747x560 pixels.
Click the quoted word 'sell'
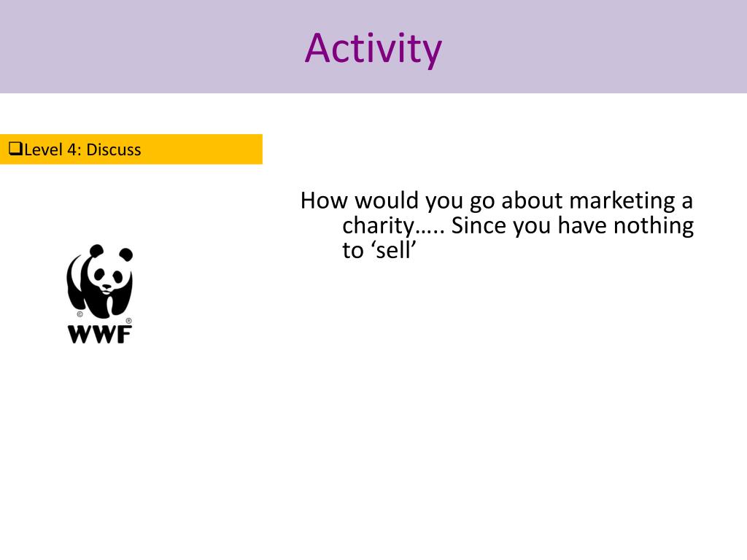pos(393,251)
